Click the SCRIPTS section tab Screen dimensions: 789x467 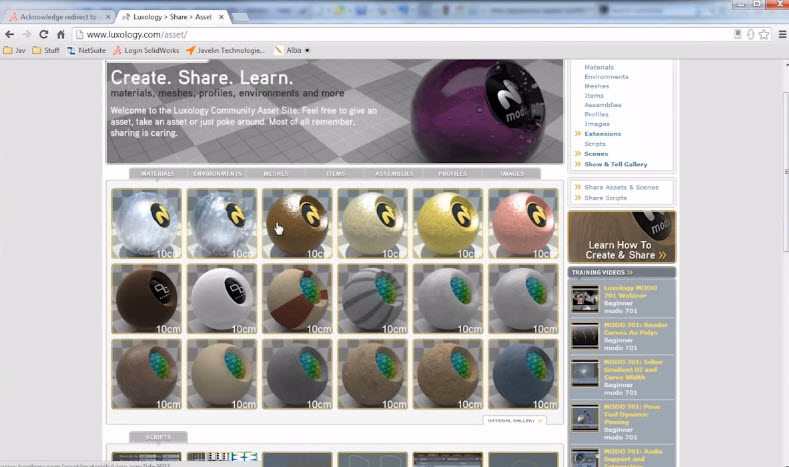[x=158, y=437]
